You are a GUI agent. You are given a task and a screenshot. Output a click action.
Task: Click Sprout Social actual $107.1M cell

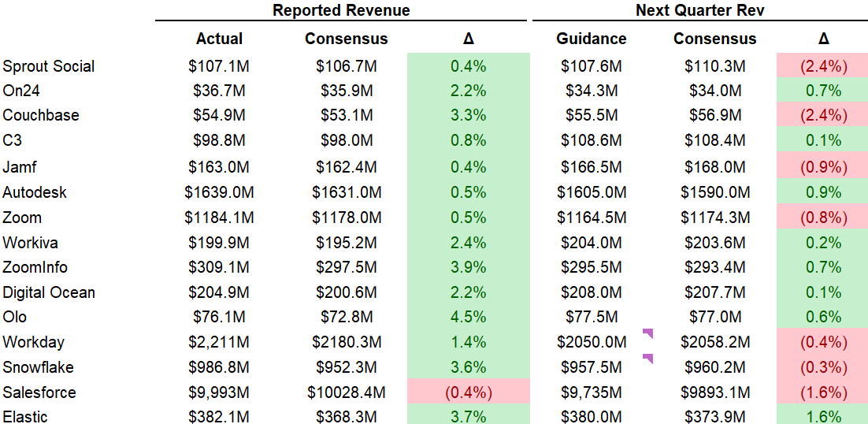pyautogui.click(x=219, y=66)
